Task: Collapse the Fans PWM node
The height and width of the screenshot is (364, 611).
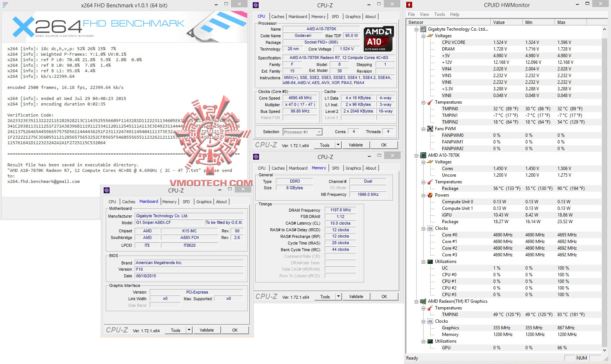Action: point(423,129)
